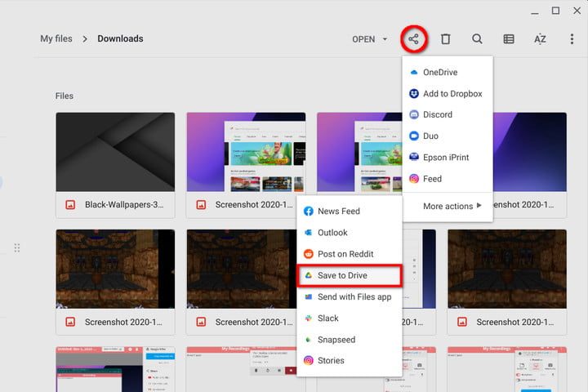Select the Black-Wallpapers-3 thumbnail

[x=115, y=152]
